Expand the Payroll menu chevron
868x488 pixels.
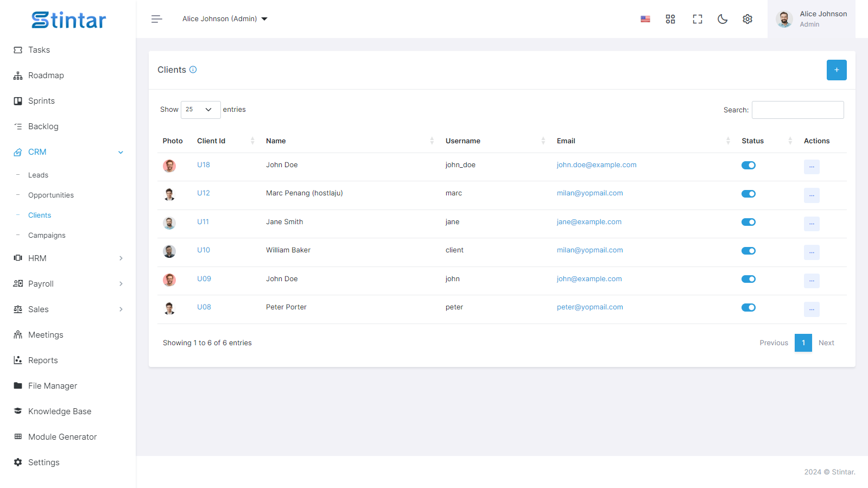(x=121, y=284)
